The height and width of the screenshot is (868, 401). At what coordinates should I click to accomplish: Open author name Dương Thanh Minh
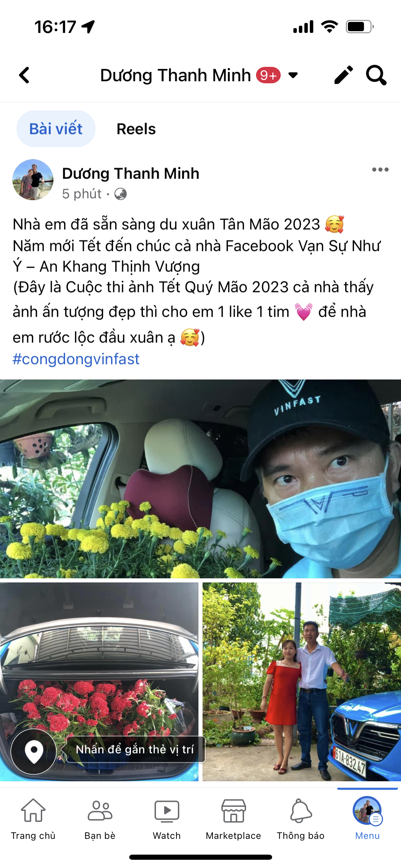coord(131,173)
